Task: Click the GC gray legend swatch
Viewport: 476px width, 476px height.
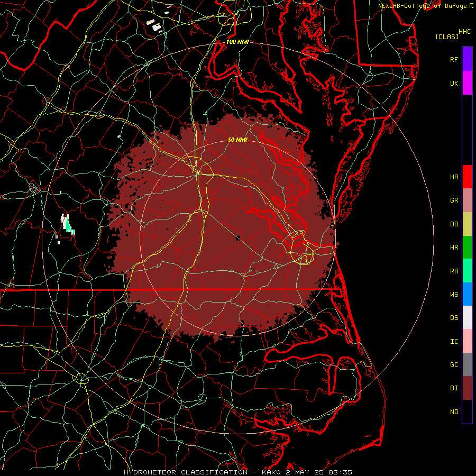Action: [x=467, y=364]
